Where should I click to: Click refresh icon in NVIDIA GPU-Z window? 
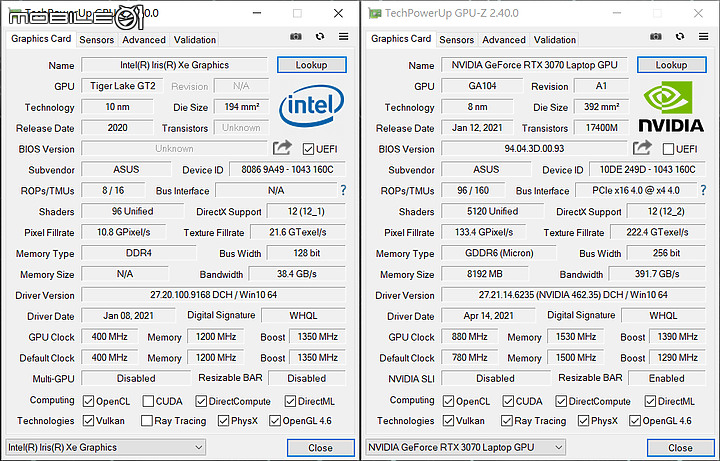[680, 36]
